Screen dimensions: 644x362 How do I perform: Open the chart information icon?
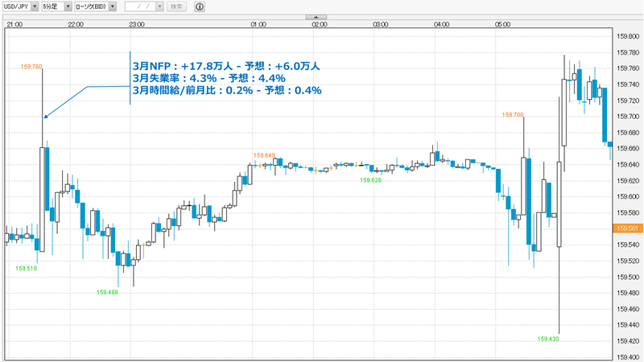pos(199,6)
